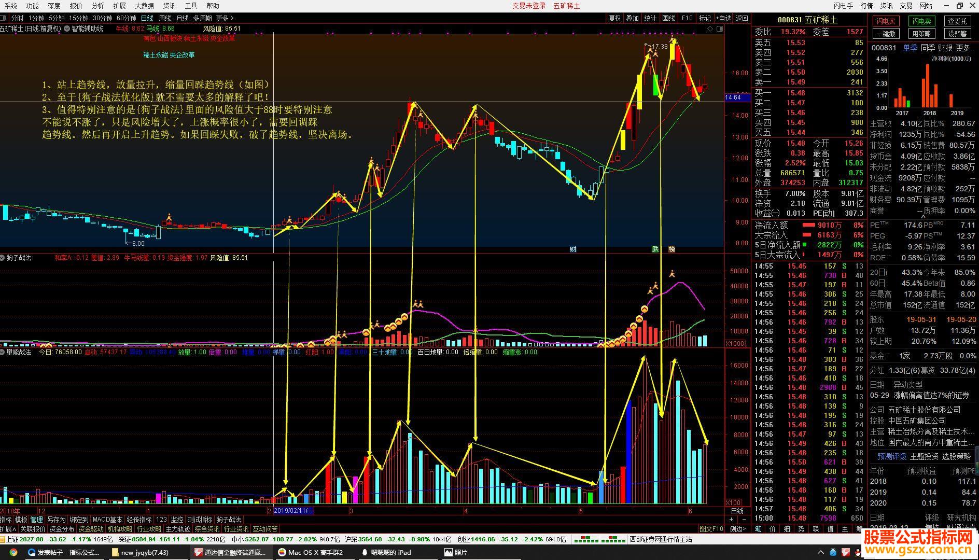
Task: Click the QQ penguin tray icon
Action: (x=859, y=553)
